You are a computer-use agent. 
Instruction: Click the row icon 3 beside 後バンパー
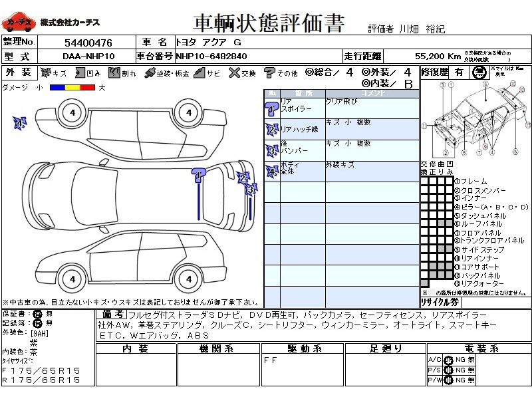point(272,151)
